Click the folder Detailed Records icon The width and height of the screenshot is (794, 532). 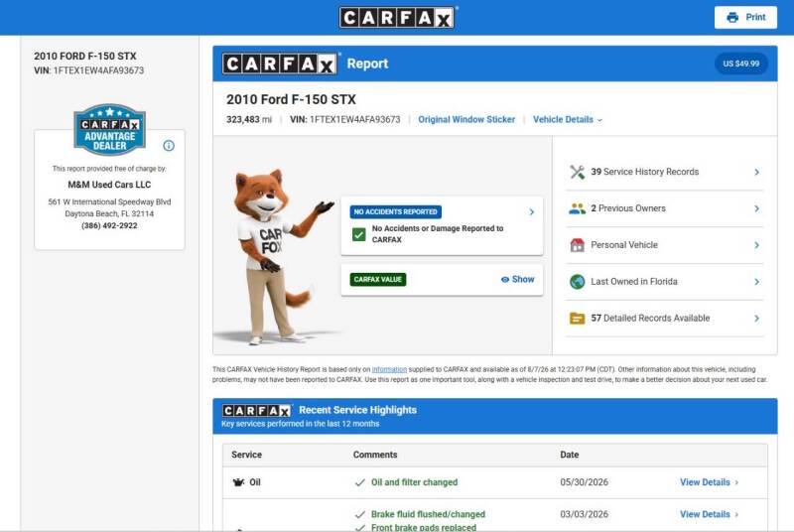[578, 319]
